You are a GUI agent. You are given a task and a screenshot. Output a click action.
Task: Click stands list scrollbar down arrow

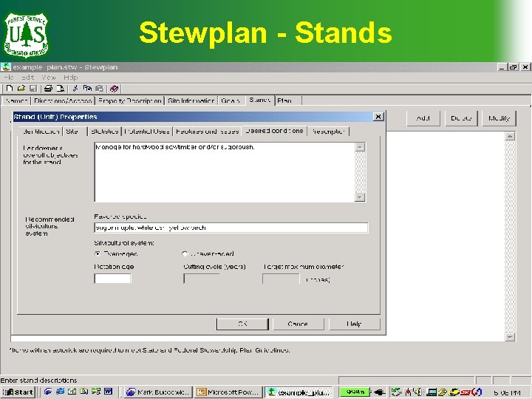tap(510, 337)
